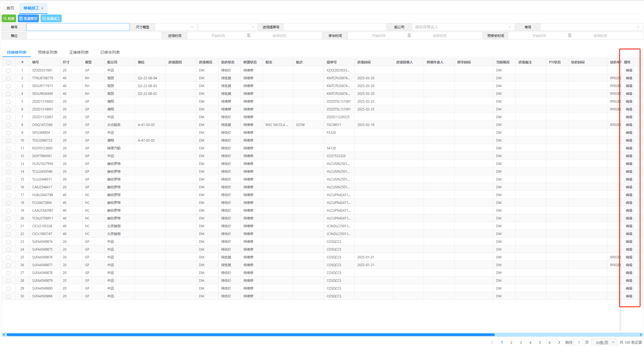Image resolution: width=644 pixels, height=346 pixels.
Task: Expand the 堆场 yard dropdown
Action: coord(591,27)
